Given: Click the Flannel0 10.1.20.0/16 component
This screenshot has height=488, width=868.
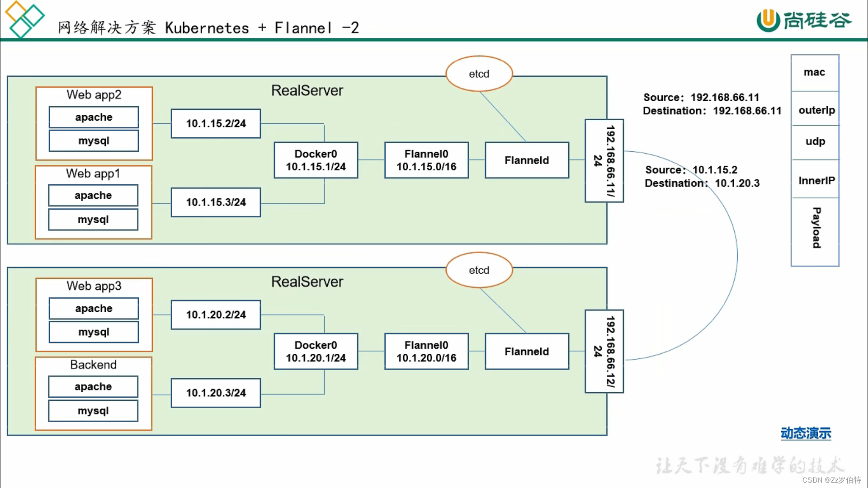Looking at the screenshot, I should pyautogui.click(x=426, y=351).
